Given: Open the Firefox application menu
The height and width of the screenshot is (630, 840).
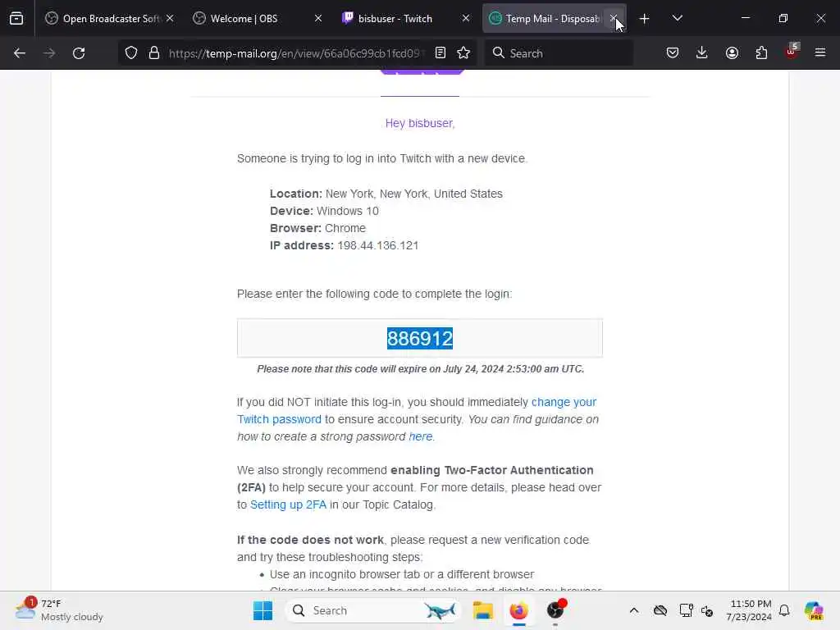Looking at the screenshot, I should (820, 53).
